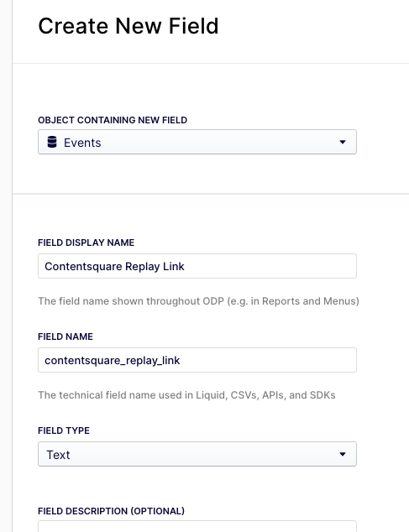
Task: Expand the Events dropdown arrow
Action: 343,142
